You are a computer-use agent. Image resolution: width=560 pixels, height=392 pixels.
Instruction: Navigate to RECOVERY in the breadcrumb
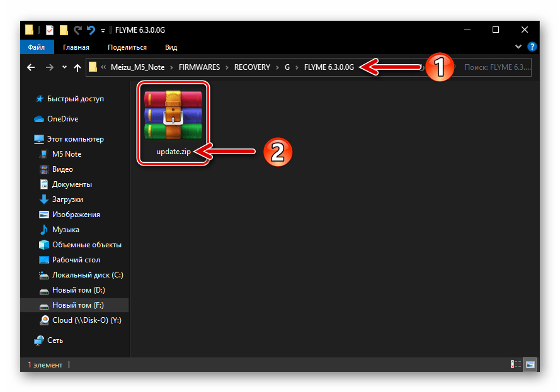[252, 67]
